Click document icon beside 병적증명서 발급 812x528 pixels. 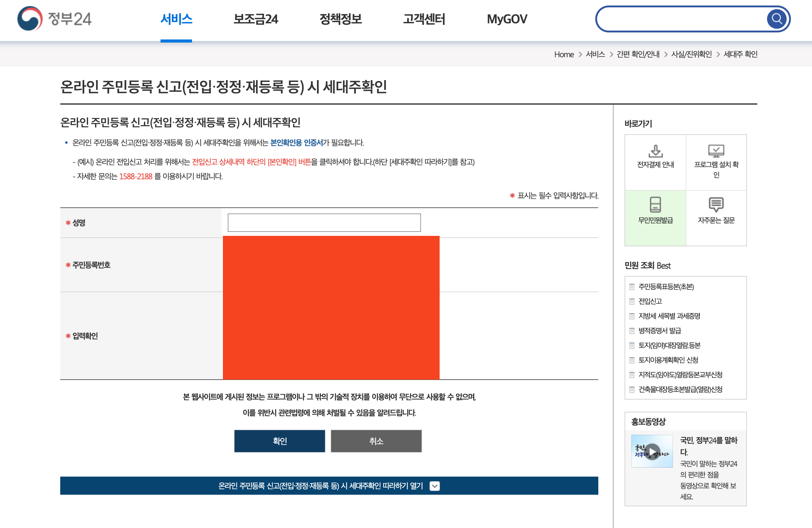(x=632, y=331)
